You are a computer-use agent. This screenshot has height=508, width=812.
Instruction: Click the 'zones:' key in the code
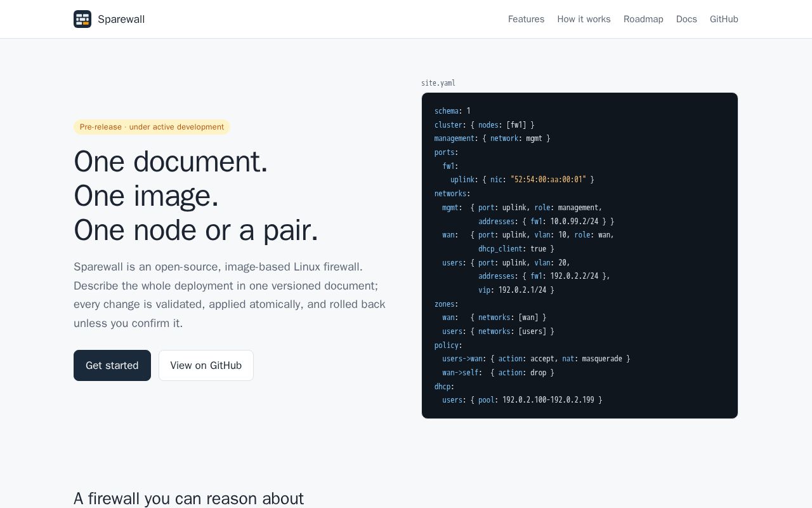click(x=447, y=304)
